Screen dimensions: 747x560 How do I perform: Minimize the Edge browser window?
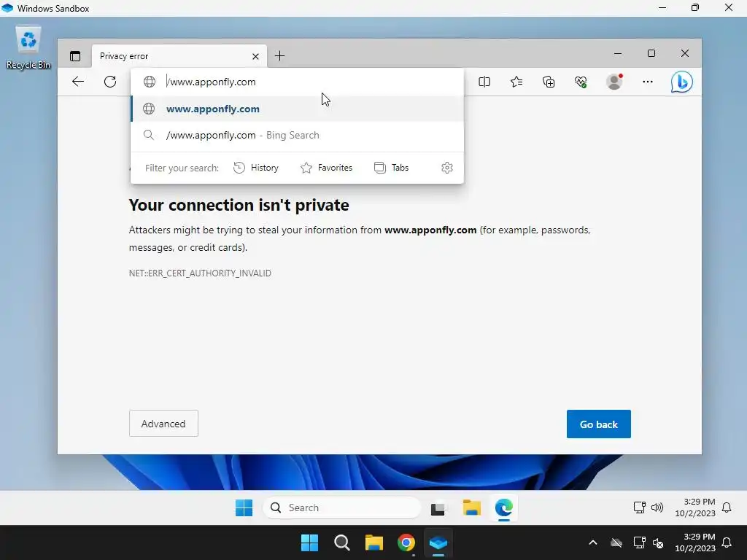618,53
